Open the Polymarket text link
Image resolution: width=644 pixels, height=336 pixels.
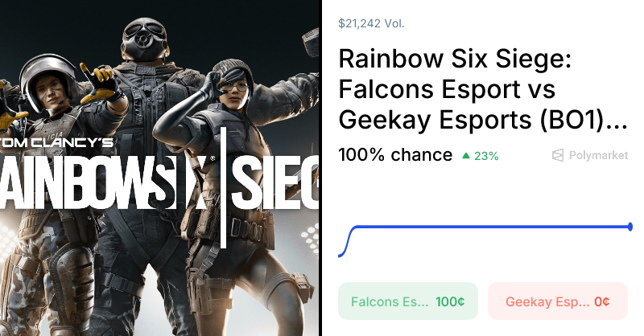pyautogui.click(x=598, y=155)
